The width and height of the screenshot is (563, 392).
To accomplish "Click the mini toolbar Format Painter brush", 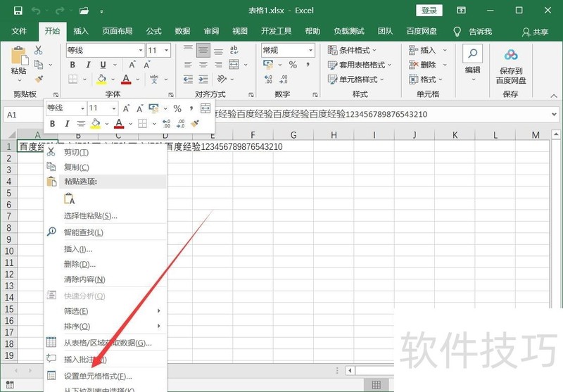I will 195,124.
